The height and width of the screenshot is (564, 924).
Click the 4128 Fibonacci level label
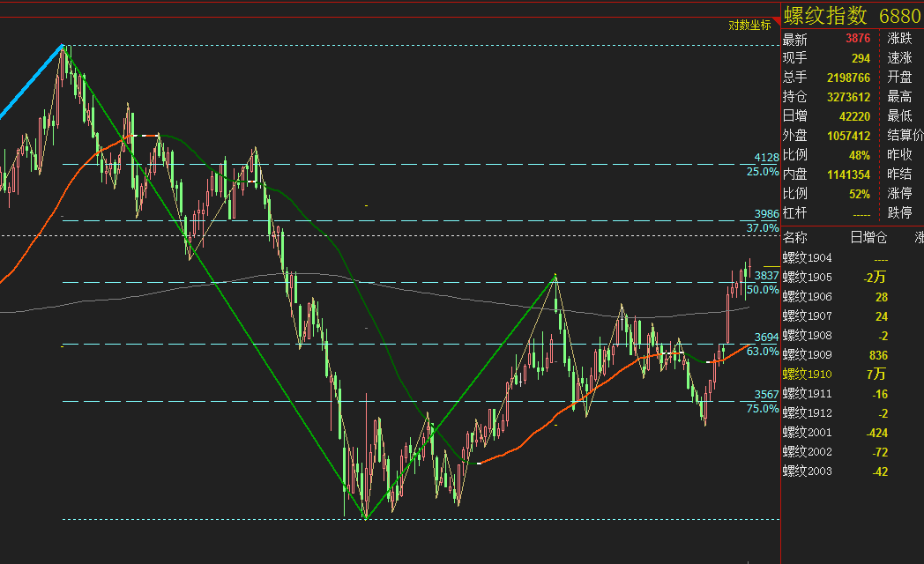click(767, 157)
